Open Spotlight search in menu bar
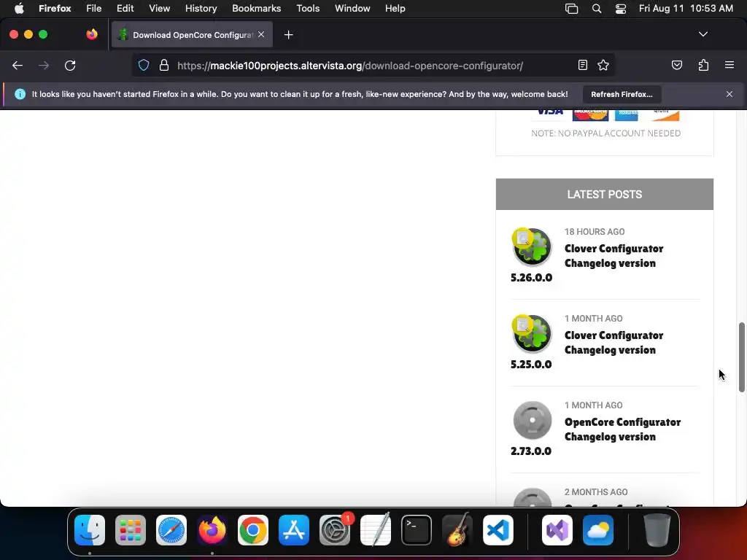Viewport: 747px width, 560px height. pos(597,9)
